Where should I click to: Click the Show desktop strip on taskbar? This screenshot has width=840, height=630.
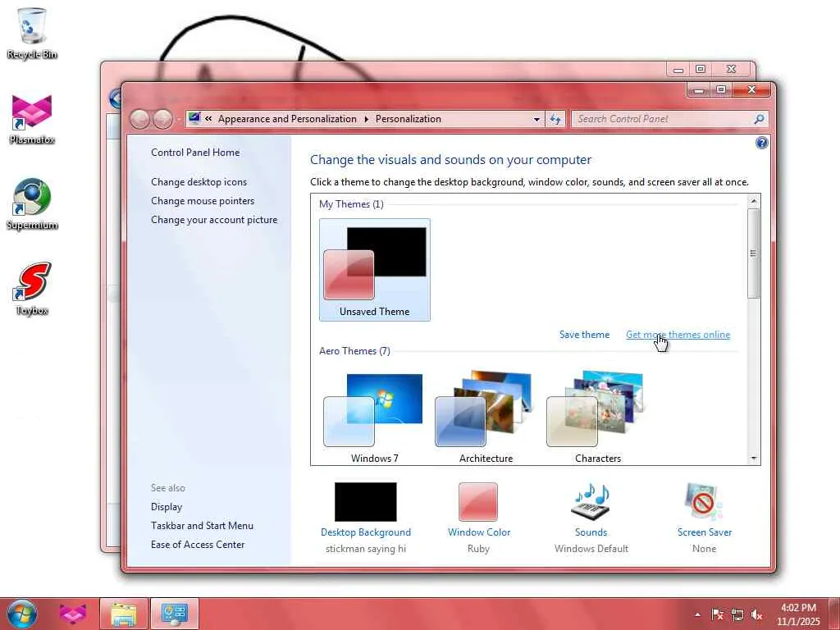835,614
